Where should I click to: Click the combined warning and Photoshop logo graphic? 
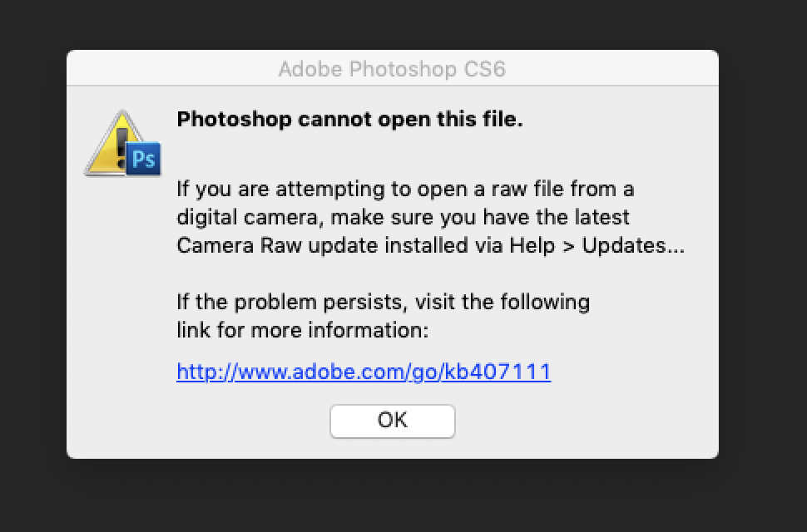point(122,143)
